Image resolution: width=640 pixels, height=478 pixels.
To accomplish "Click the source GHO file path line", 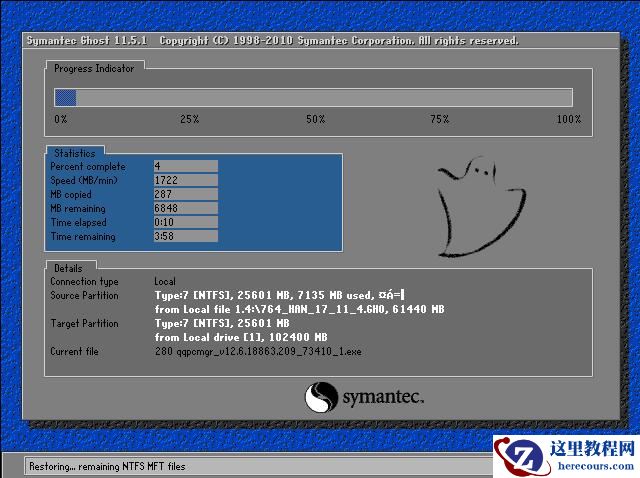I will (x=299, y=309).
